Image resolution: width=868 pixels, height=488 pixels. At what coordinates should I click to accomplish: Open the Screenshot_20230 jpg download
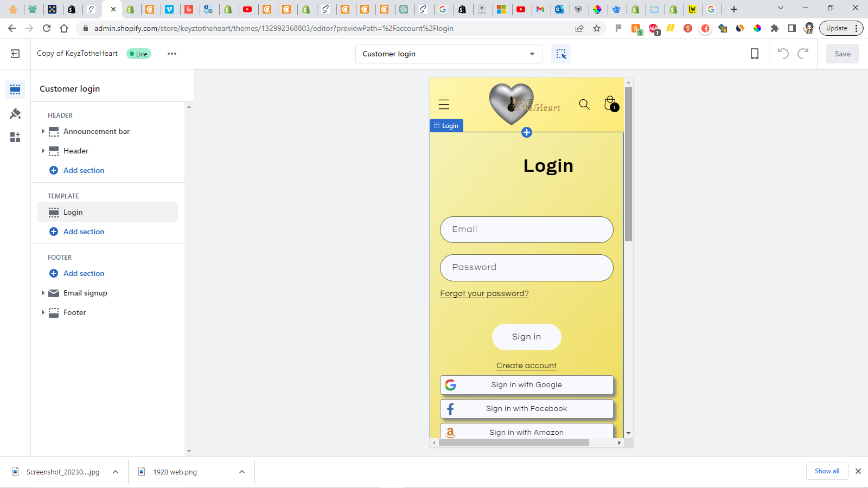point(56,472)
